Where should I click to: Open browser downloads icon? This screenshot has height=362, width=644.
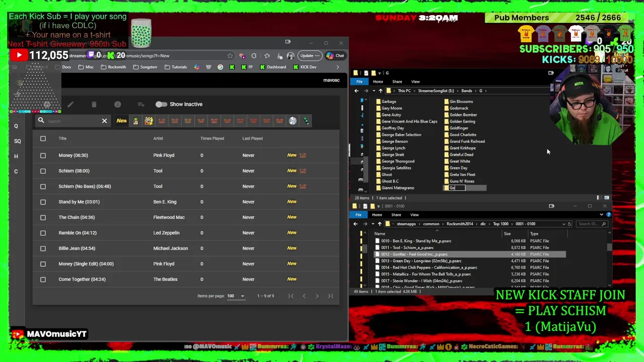click(279, 56)
